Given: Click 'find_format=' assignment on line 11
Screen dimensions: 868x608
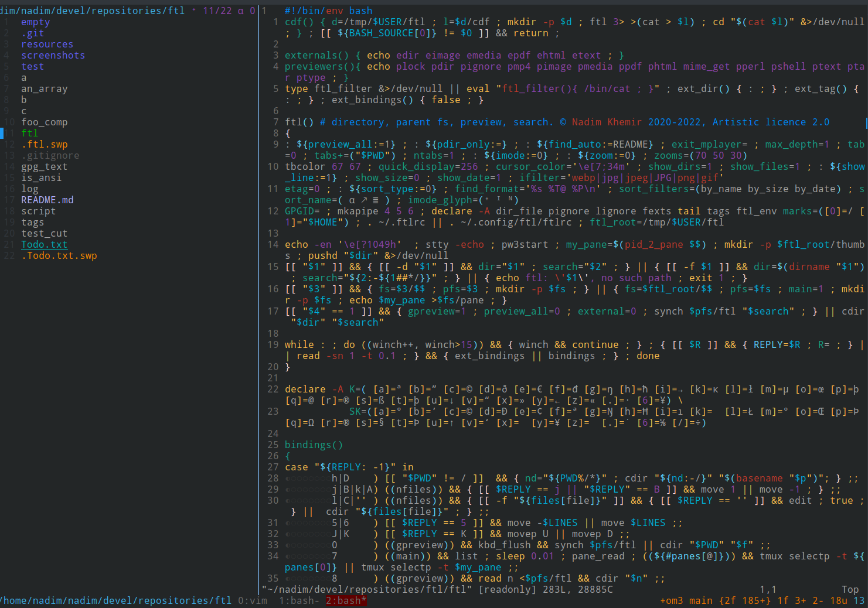Looking at the screenshot, I should coord(490,189).
